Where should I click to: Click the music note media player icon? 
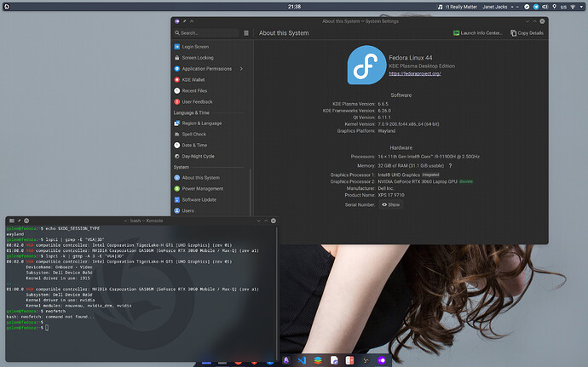[440, 7]
